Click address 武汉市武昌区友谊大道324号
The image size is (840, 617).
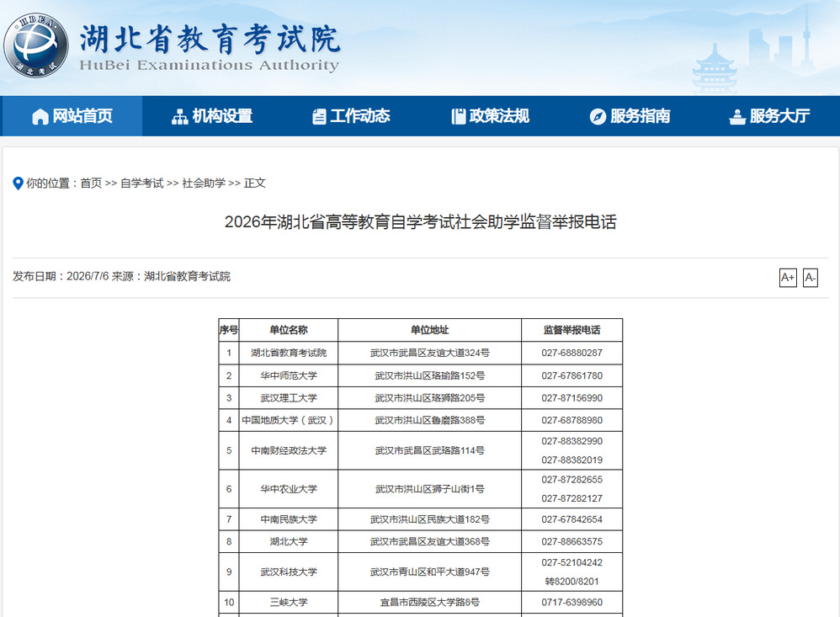[429, 353]
